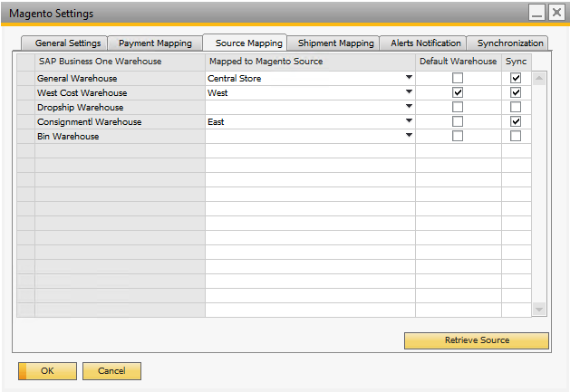The width and height of the screenshot is (570, 392).
Task: Close the Magento Settings window
Action: click(556, 13)
